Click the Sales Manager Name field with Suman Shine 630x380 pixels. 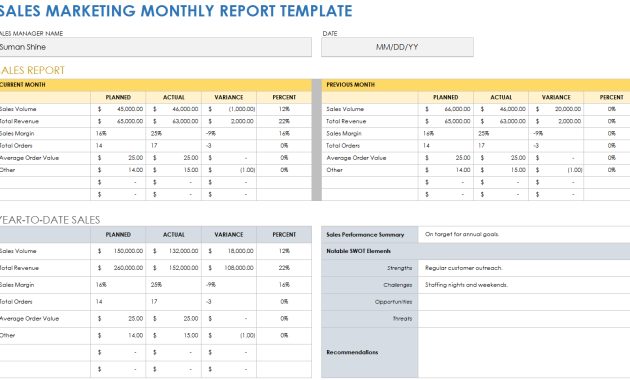click(x=155, y=47)
